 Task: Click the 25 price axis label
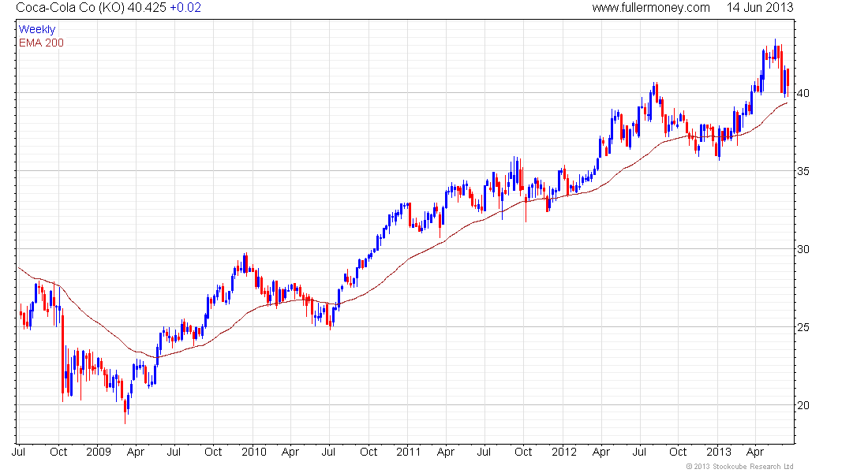[803, 327]
